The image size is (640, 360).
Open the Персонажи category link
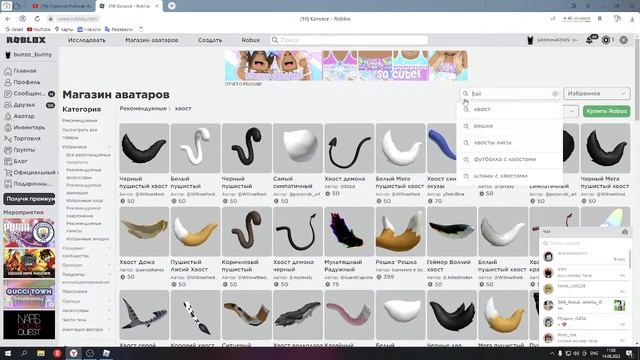(75, 292)
